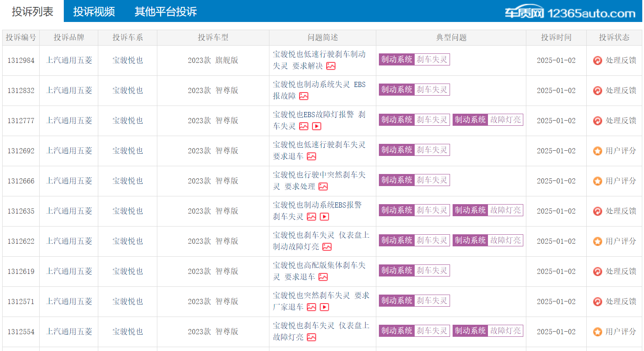
Task: Open complaint 宝骏悦也行驶中突然刹车失灵 要求处理
Action: 319,180
